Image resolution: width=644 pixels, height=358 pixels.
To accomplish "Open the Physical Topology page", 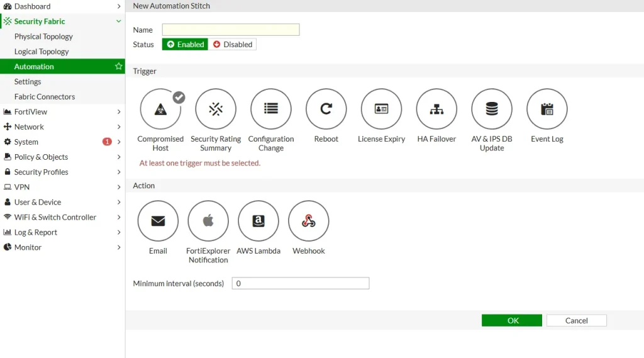I will click(x=43, y=36).
